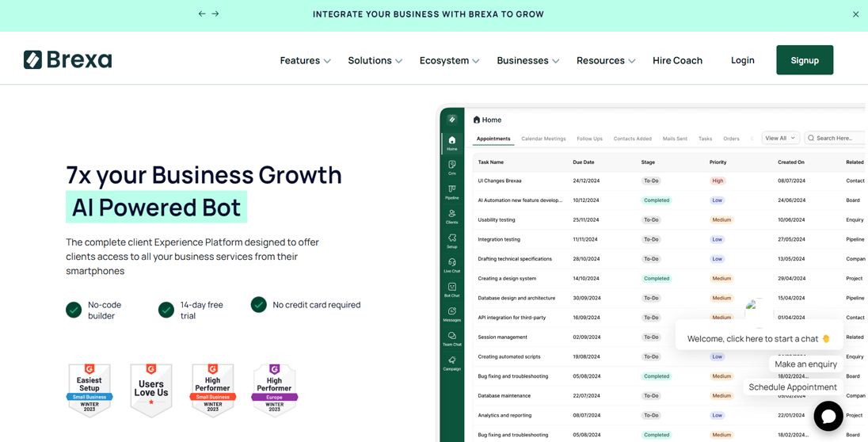This screenshot has width=868, height=442.
Task: Show the next announcement with right arrow
Action: 215,13
